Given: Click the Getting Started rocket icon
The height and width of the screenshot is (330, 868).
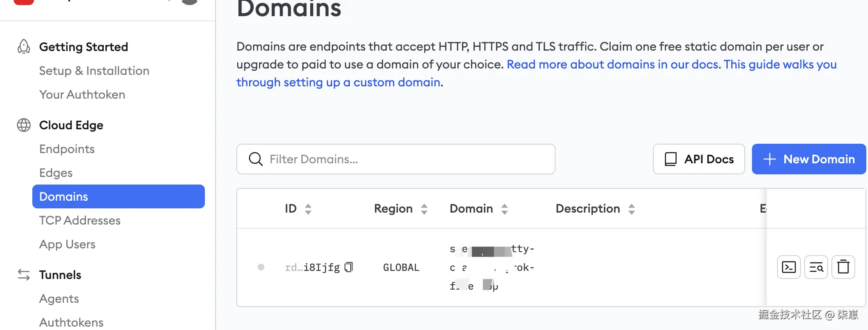Looking at the screenshot, I should [x=24, y=47].
